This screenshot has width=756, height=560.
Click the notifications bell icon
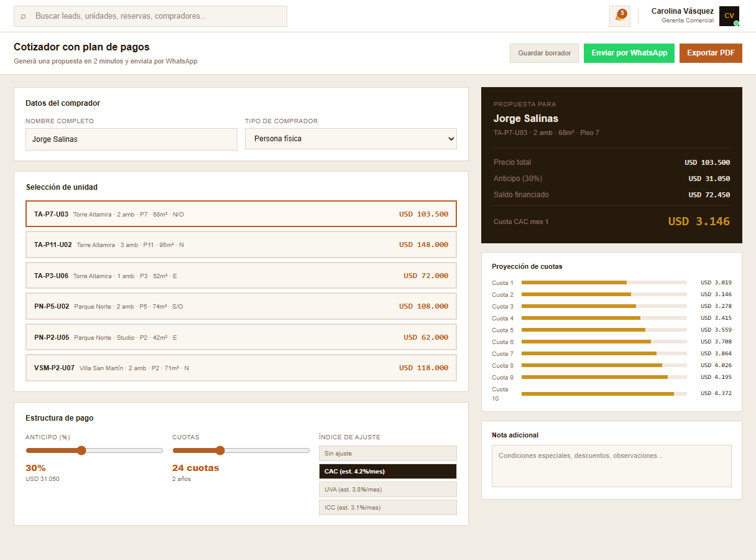(619, 16)
